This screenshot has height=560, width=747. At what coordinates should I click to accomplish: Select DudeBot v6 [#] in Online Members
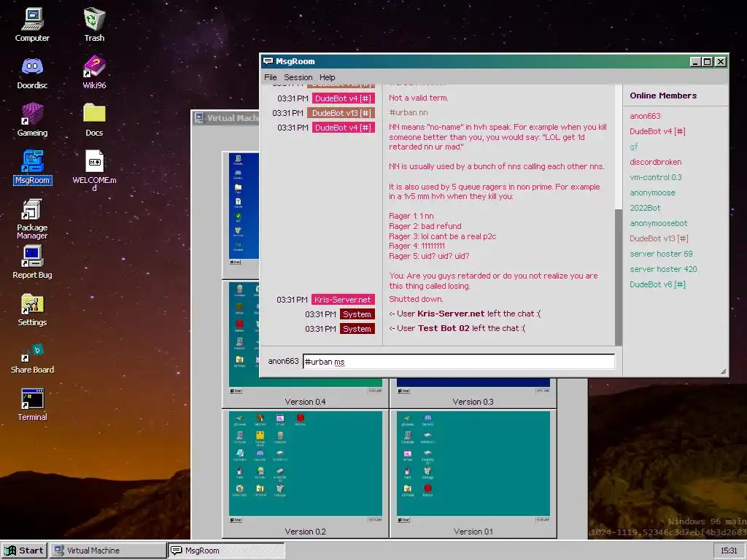coord(657,284)
